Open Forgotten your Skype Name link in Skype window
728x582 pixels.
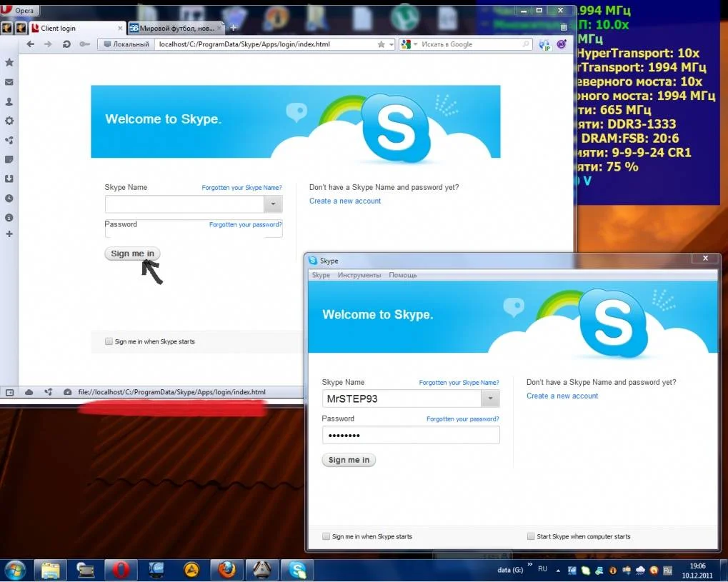pos(459,383)
